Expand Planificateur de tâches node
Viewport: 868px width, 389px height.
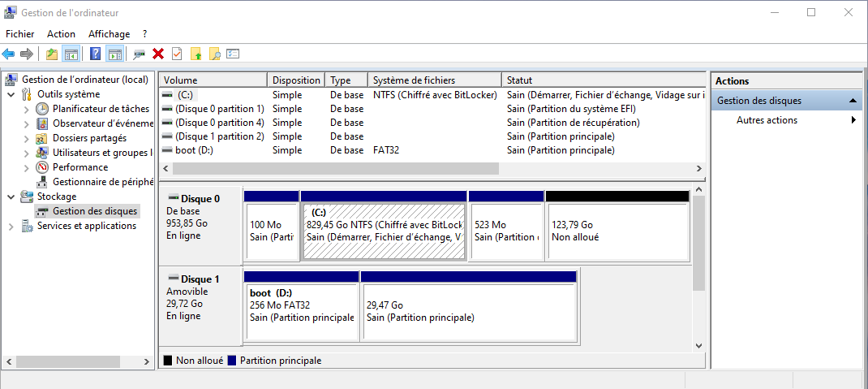pos(27,109)
